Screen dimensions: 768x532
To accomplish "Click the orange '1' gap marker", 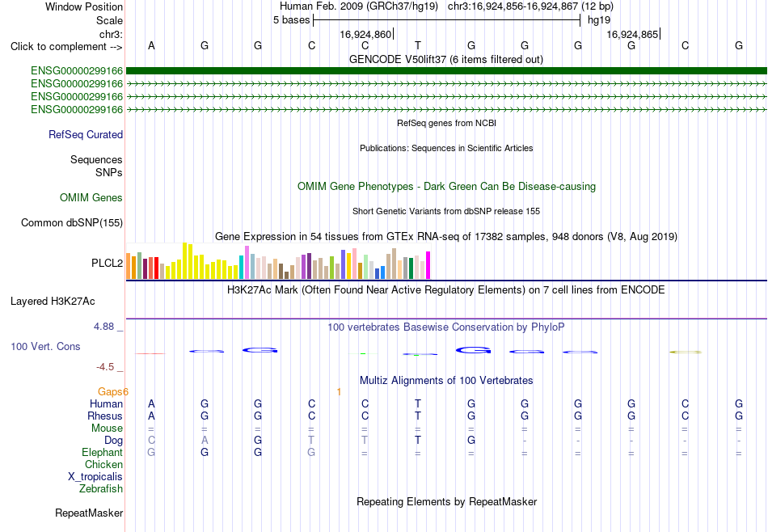I will 339,391.
